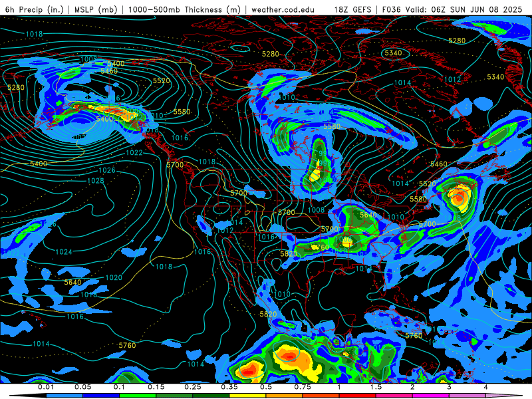
Task: Select the dark blue 0.05–0.1 legend swatch
Action: (101, 396)
